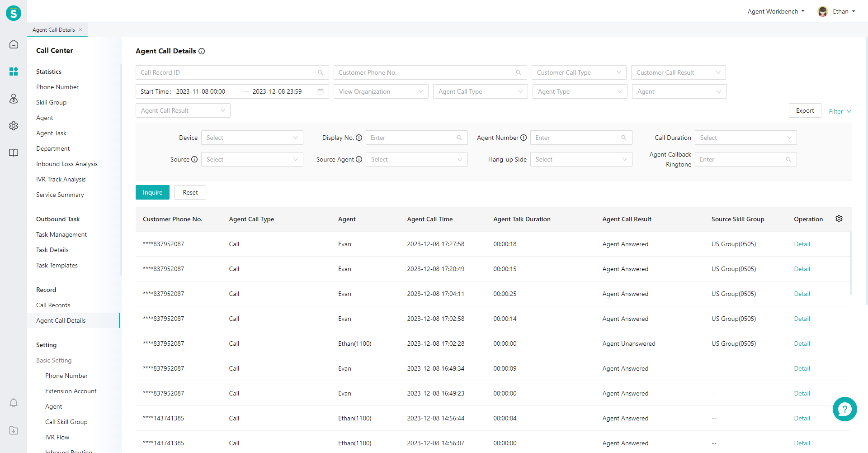The image size is (868, 453).
Task: Open Device select dropdown
Action: point(252,138)
